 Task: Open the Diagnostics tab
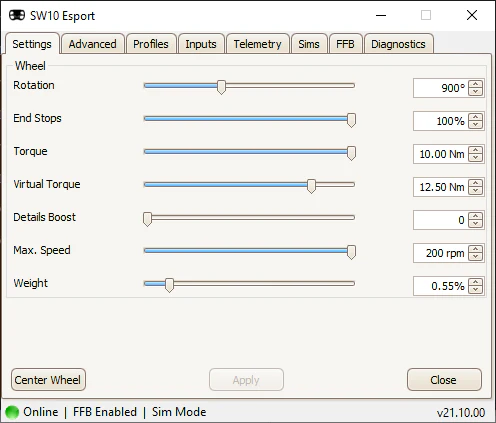point(398,44)
